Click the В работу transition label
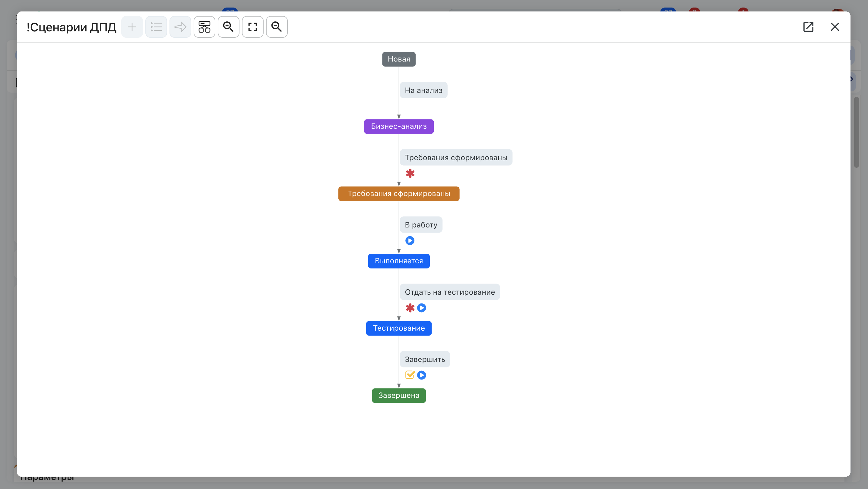The width and height of the screenshot is (868, 489). (421, 225)
